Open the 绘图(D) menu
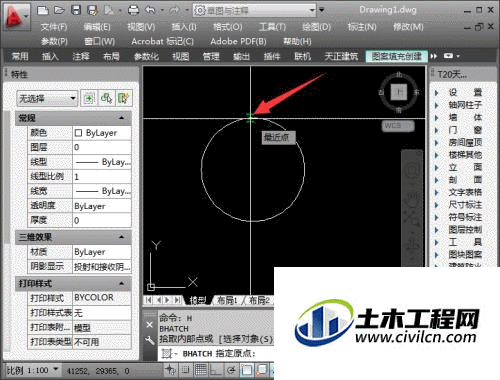This screenshot has width=500, height=380. tap(316, 27)
